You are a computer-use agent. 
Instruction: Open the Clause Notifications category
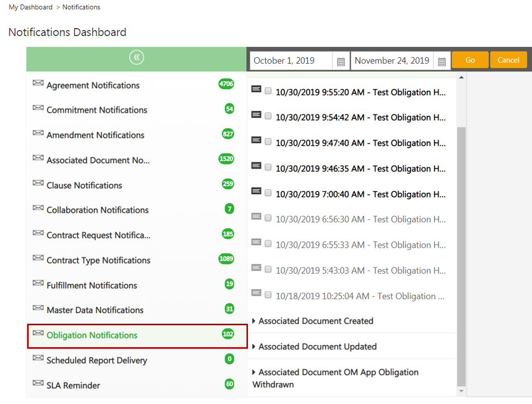click(x=84, y=186)
